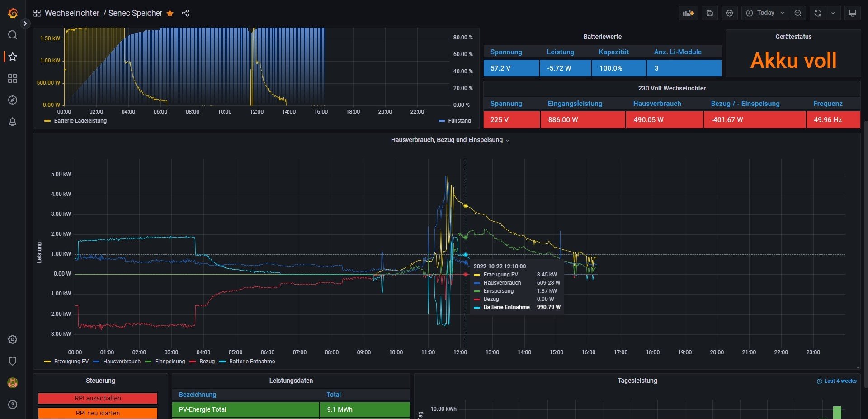
Task: Unstar the dashboard using the star icon
Action: [x=170, y=13]
